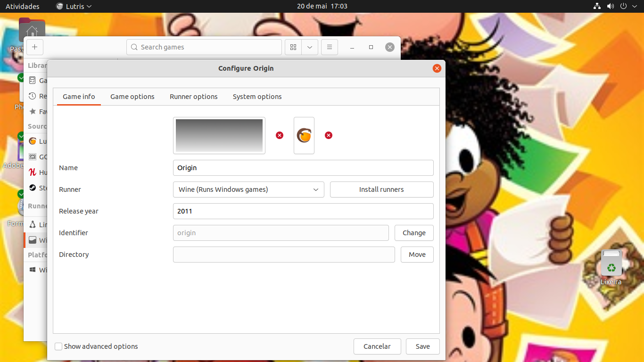Click the Origin icon thumbnail
Image resolution: width=644 pixels, height=362 pixels.
click(304, 135)
